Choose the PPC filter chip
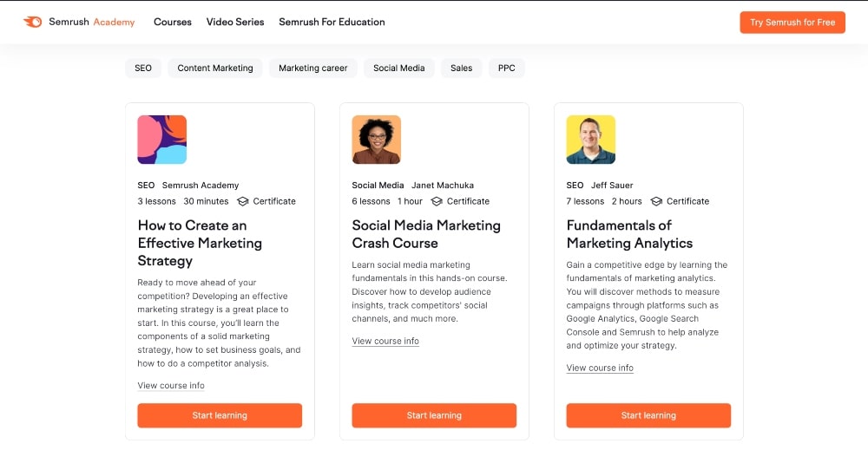868x450 pixels. click(506, 68)
